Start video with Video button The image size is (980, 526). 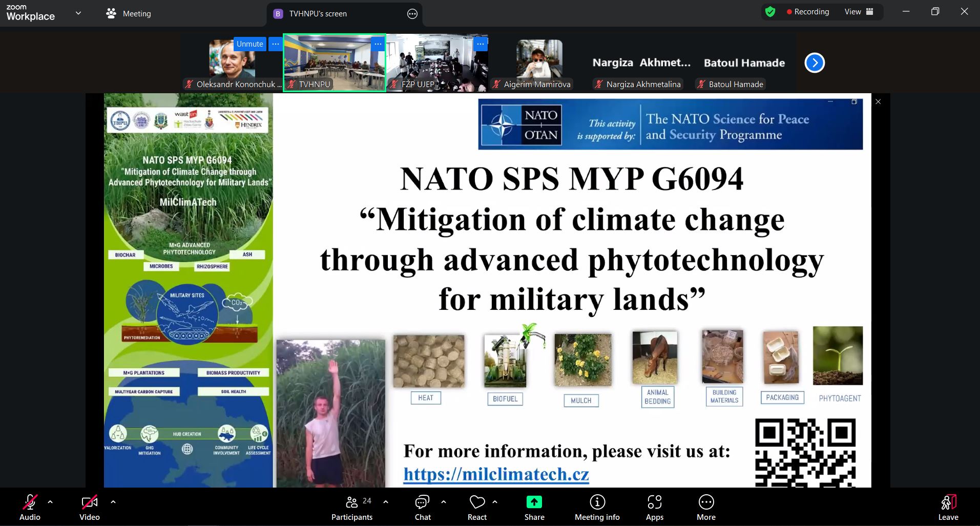(90, 508)
